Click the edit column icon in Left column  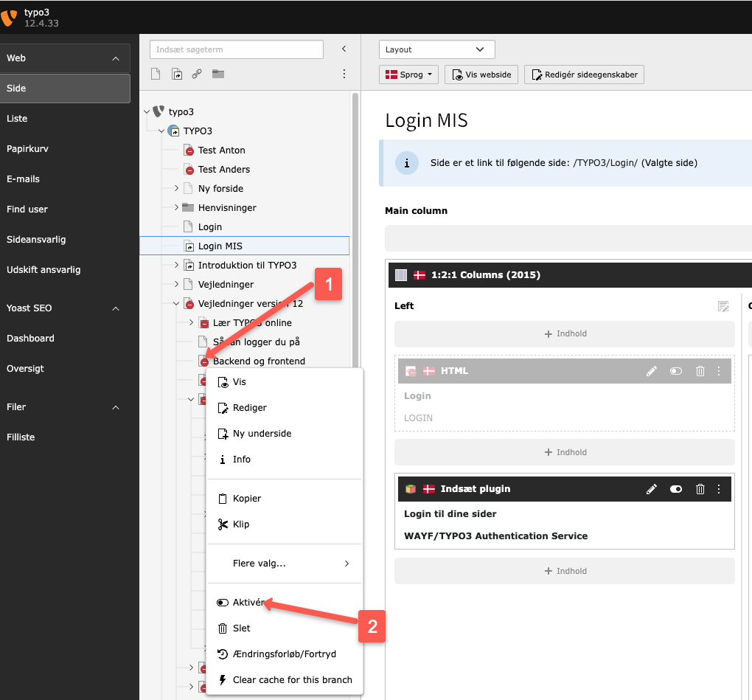click(723, 306)
